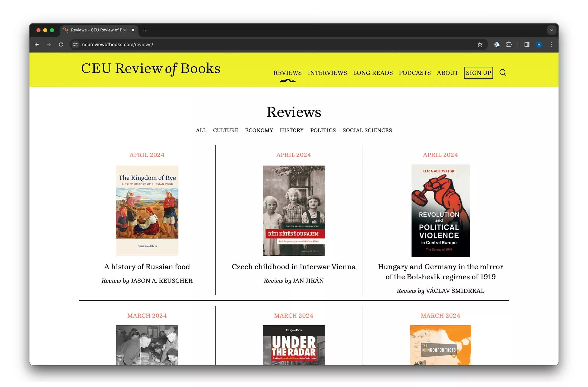Open Chrome three-dot menu
The width and height of the screenshot is (588, 387).
[551, 44]
